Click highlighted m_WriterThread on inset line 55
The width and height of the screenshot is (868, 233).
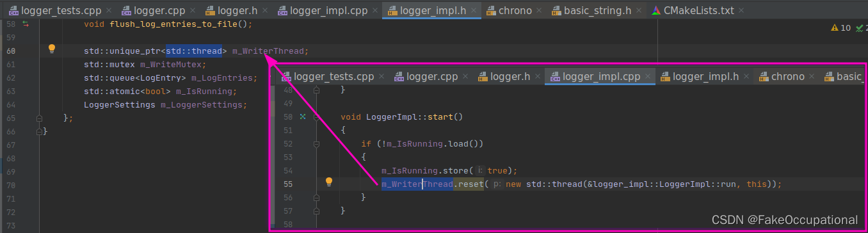[417, 184]
